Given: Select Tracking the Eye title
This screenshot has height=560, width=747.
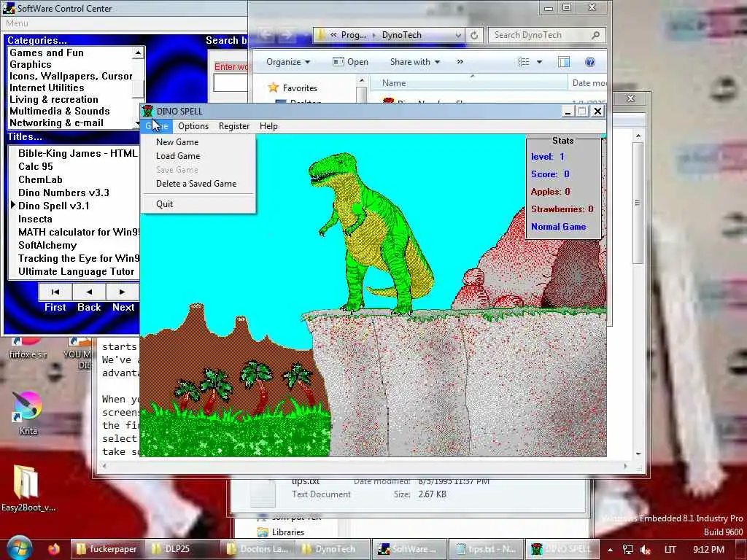Looking at the screenshot, I should click(79, 259).
